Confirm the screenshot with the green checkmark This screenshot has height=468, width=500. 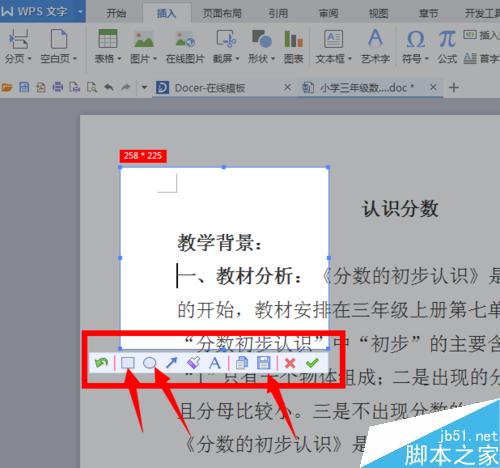click(x=312, y=363)
